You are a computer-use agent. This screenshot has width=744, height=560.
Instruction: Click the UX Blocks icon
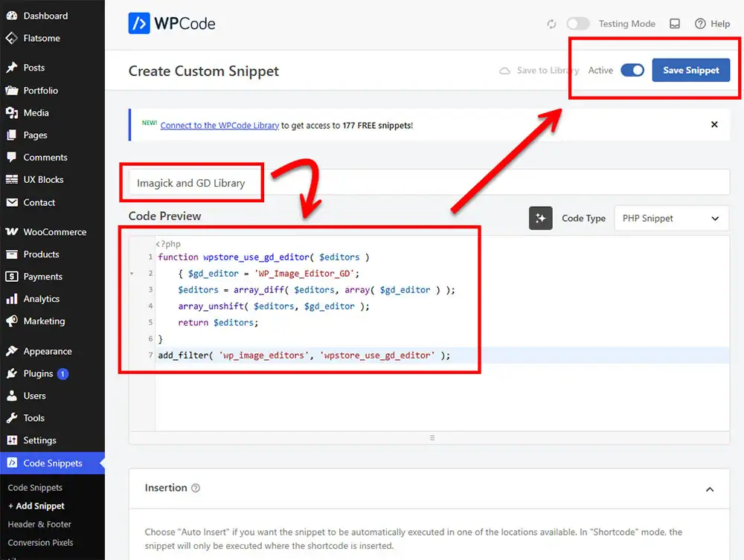point(12,179)
